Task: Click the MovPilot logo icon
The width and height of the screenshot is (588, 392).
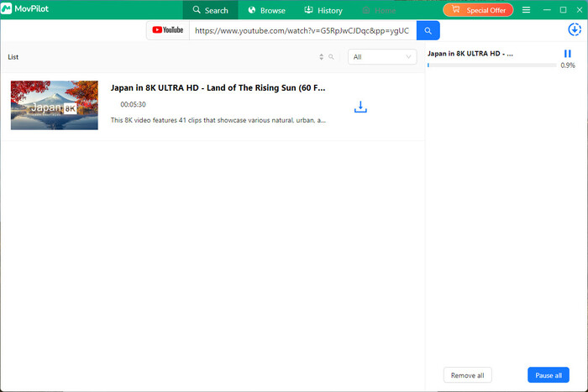Action: 7,10
